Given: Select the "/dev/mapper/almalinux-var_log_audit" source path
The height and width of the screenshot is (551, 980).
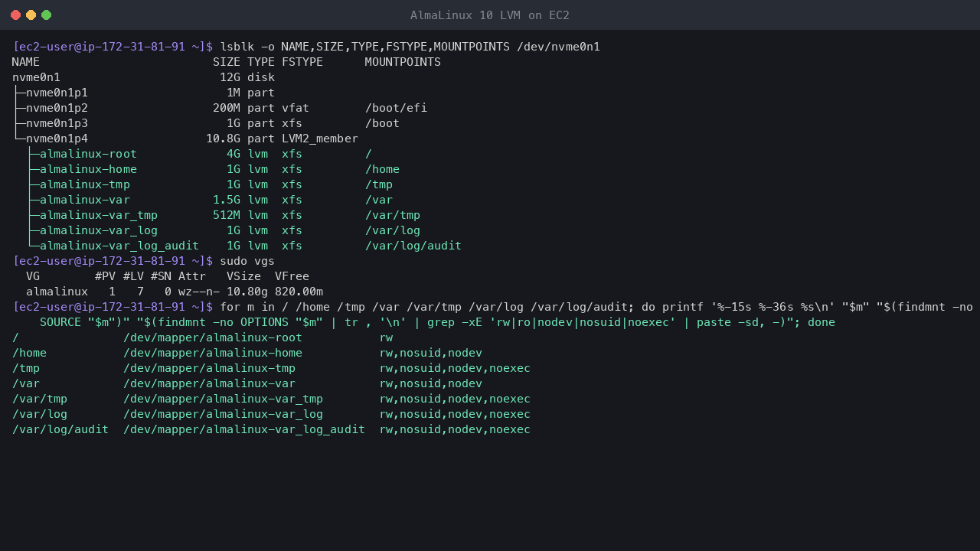Looking at the screenshot, I should click(244, 429).
